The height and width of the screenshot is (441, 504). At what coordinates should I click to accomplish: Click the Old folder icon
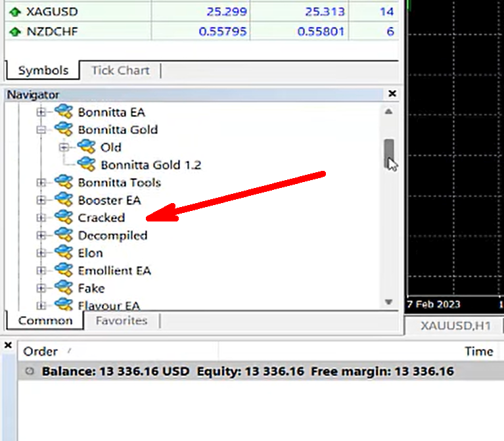(87, 147)
